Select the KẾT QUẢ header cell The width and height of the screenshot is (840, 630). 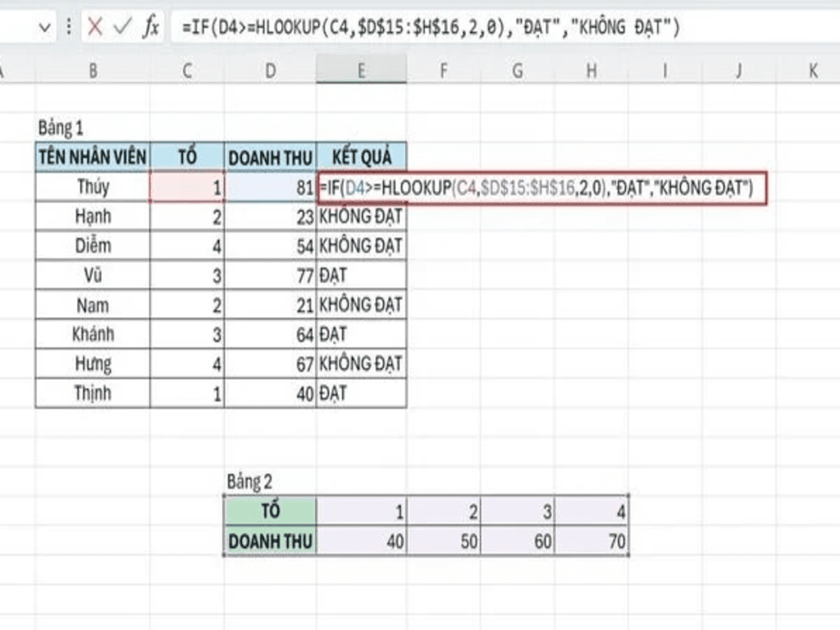coord(362,157)
